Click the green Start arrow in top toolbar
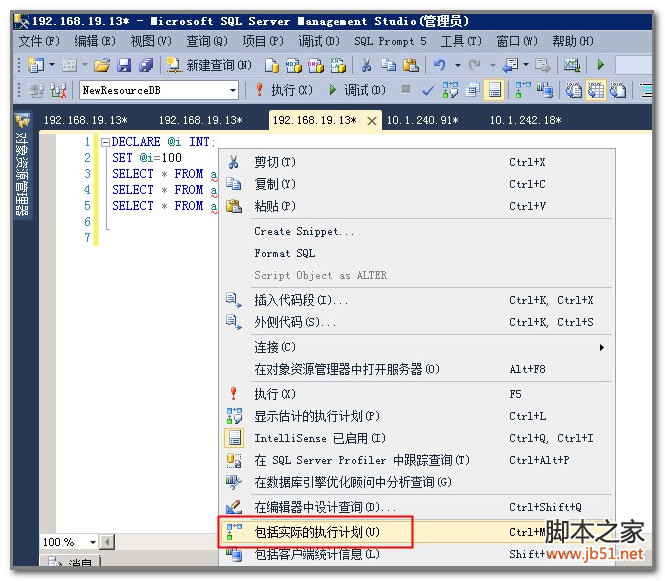This screenshot has height=581, width=665. (601, 65)
